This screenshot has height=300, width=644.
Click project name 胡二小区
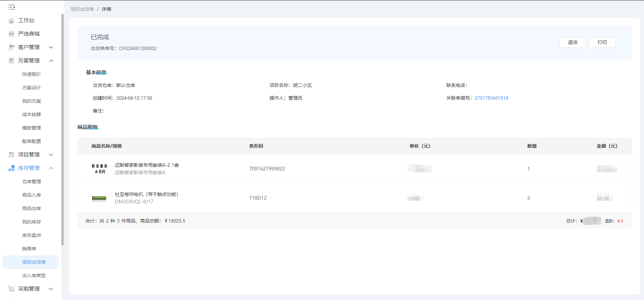302,85
